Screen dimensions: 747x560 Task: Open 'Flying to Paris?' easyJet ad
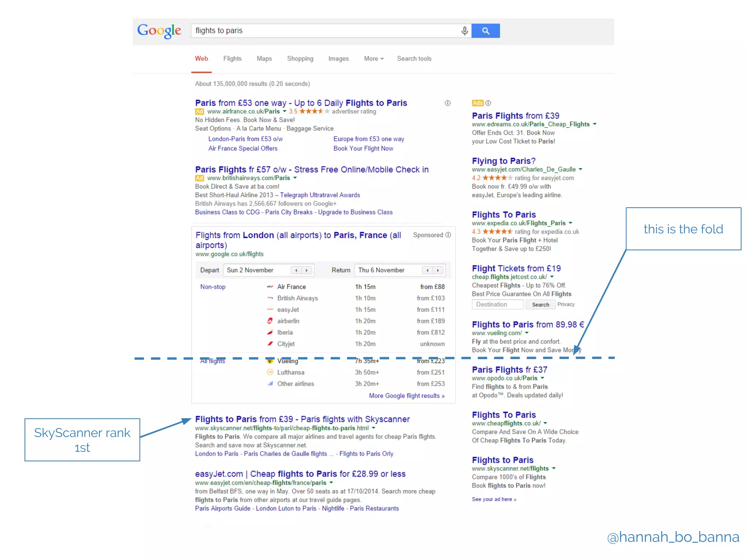(503, 161)
